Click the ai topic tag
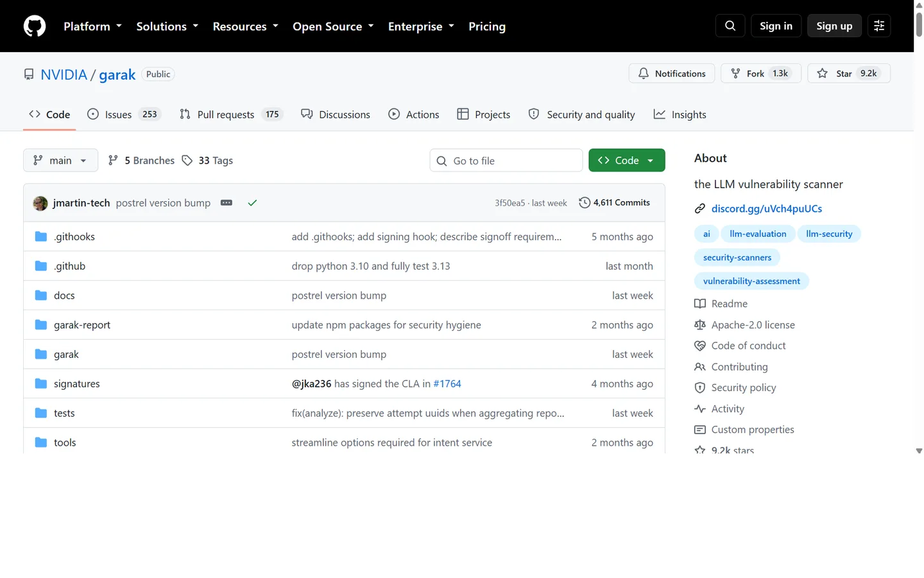This screenshot has width=924, height=578. pos(706,234)
